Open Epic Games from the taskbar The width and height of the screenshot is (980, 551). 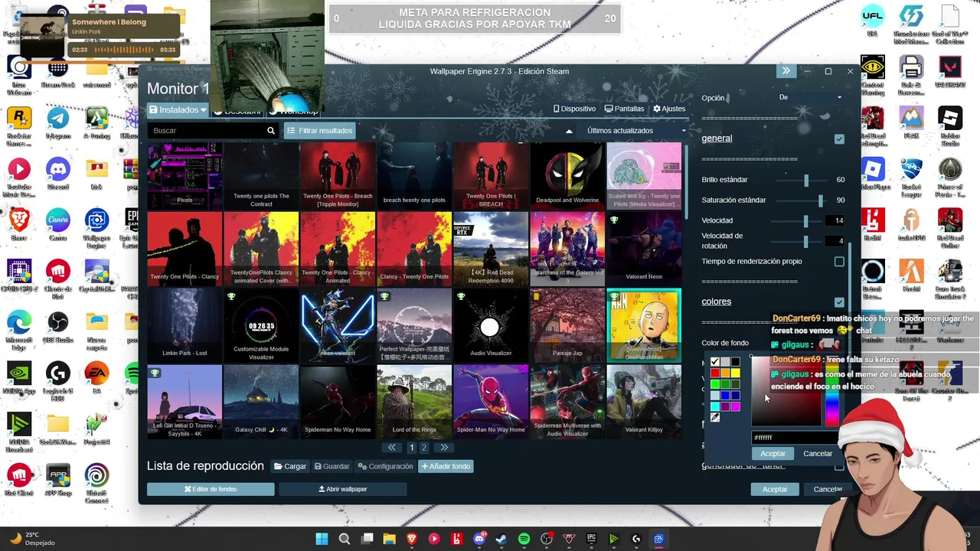[x=591, y=539]
